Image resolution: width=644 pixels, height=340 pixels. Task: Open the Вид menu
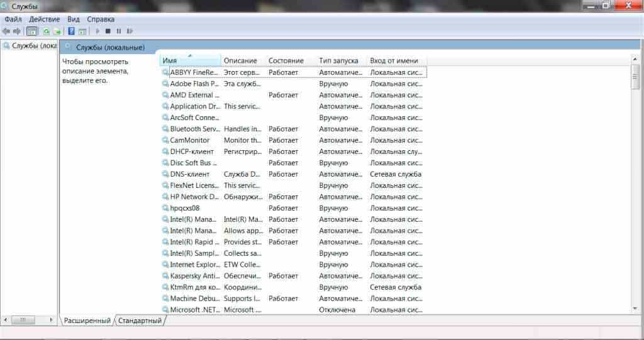pos(74,19)
